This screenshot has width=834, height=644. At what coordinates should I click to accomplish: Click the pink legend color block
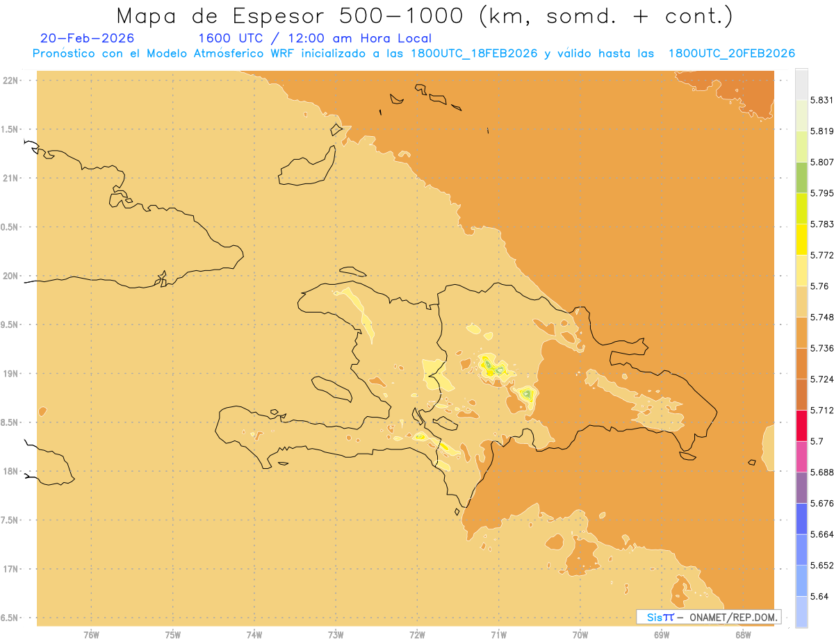coord(801,456)
